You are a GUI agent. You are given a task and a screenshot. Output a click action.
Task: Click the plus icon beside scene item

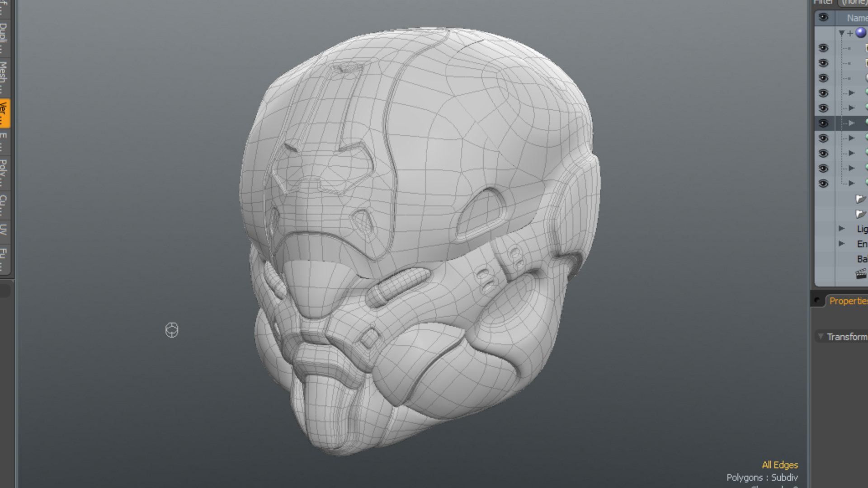point(850,33)
